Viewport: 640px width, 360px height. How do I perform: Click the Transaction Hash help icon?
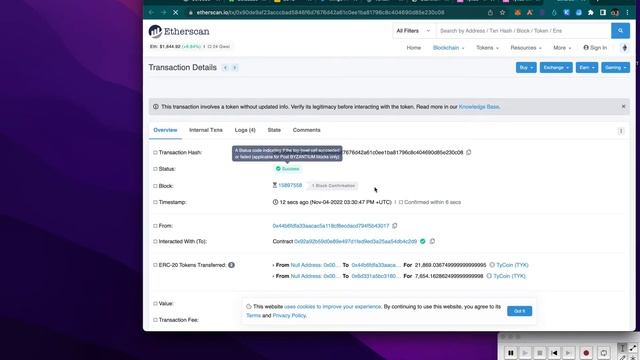155,152
